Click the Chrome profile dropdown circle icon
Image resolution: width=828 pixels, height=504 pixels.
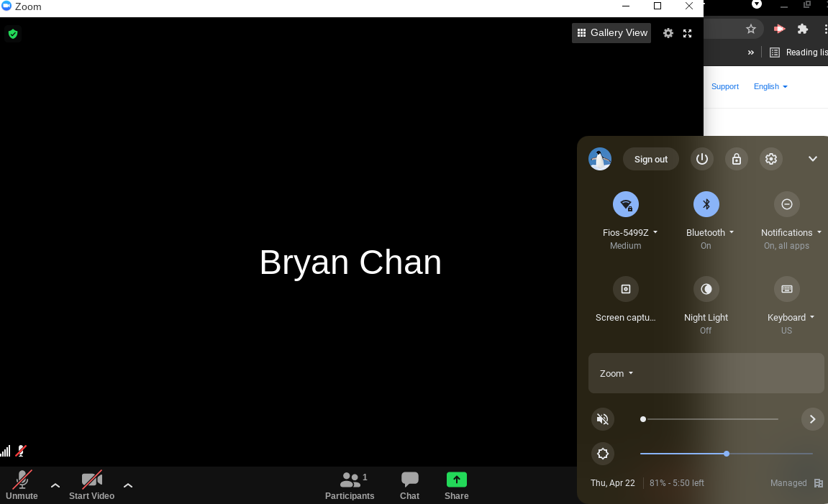pos(757,4)
